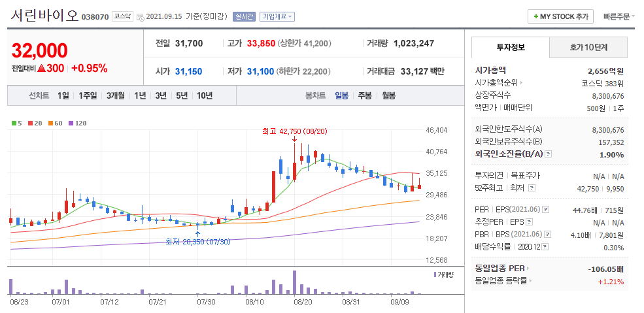The image size is (644, 313).
Task: Click the 외국인소진율 value 1.90%
Action: [x=613, y=155]
